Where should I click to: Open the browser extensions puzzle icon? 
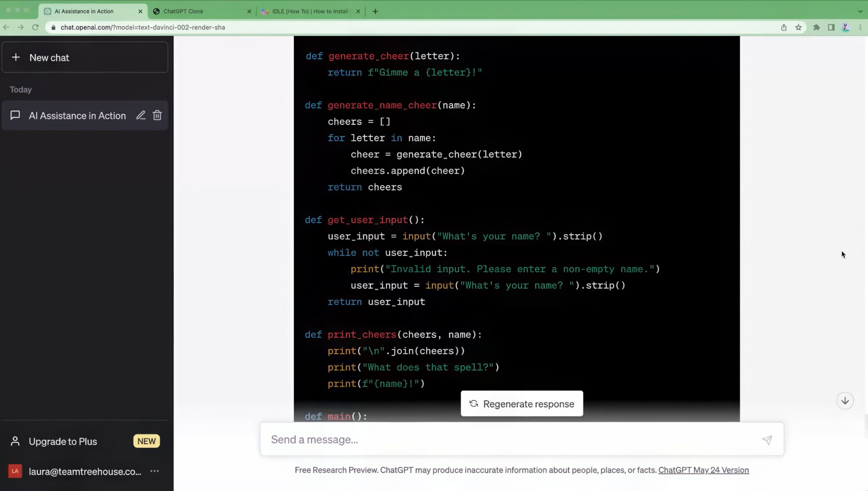(x=816, y=27)
